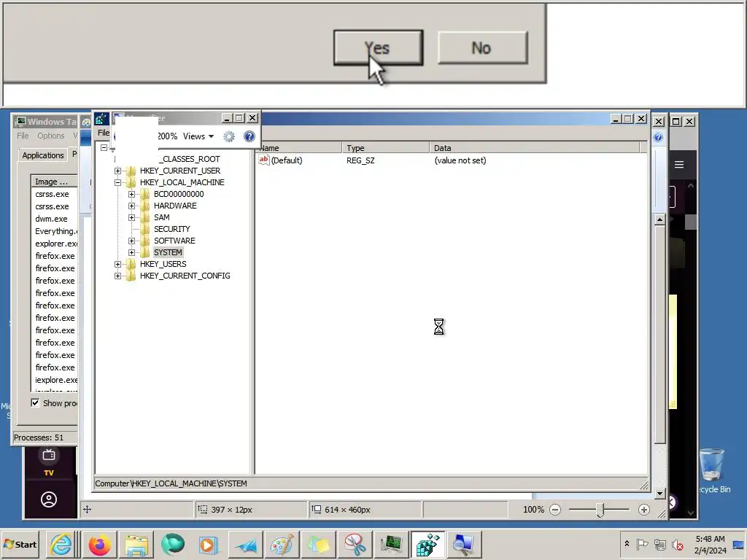Launch Internet Explorer from taskbar
Image resolution: width=747 pixels, height=560 pixels.
(x=61, y=544)
